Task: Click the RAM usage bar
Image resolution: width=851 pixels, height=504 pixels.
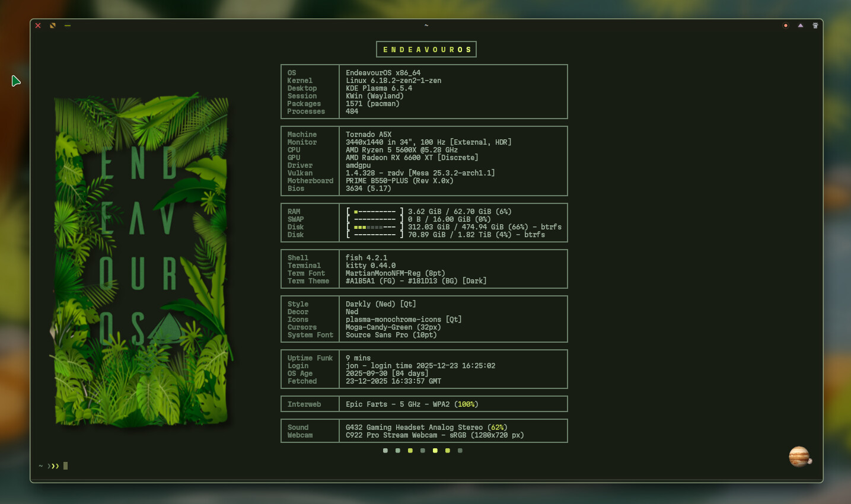Action: click(375, 212)
